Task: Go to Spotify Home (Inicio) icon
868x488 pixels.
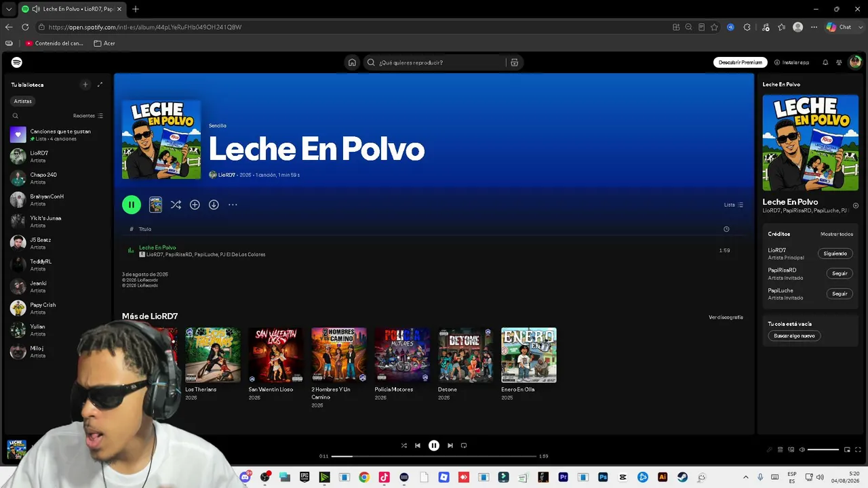Action: click(x=352, y=62)
